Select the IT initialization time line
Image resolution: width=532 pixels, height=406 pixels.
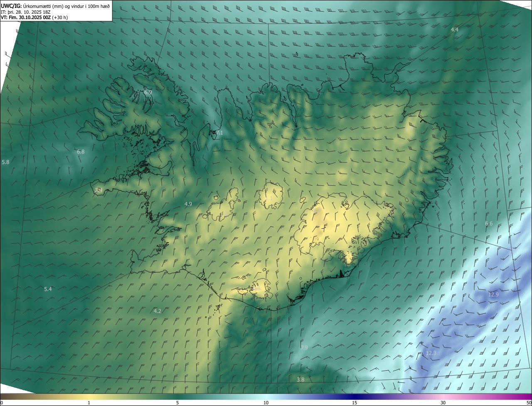pos(26,12)
